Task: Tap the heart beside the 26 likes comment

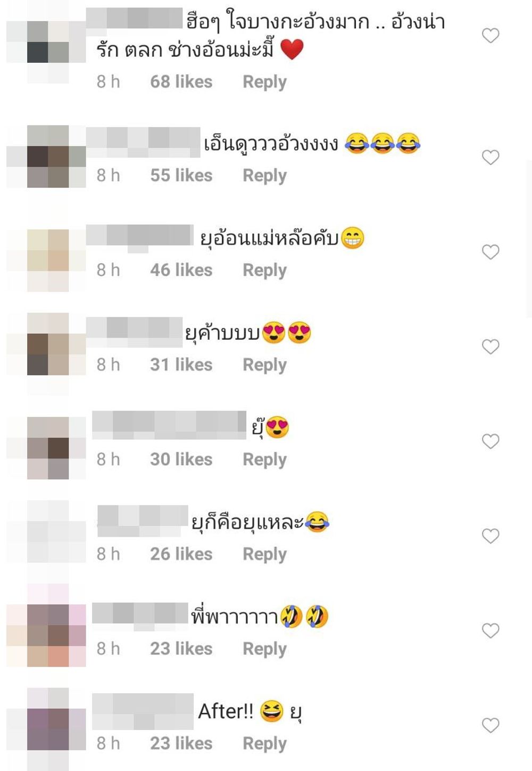Action: point(490,536)
